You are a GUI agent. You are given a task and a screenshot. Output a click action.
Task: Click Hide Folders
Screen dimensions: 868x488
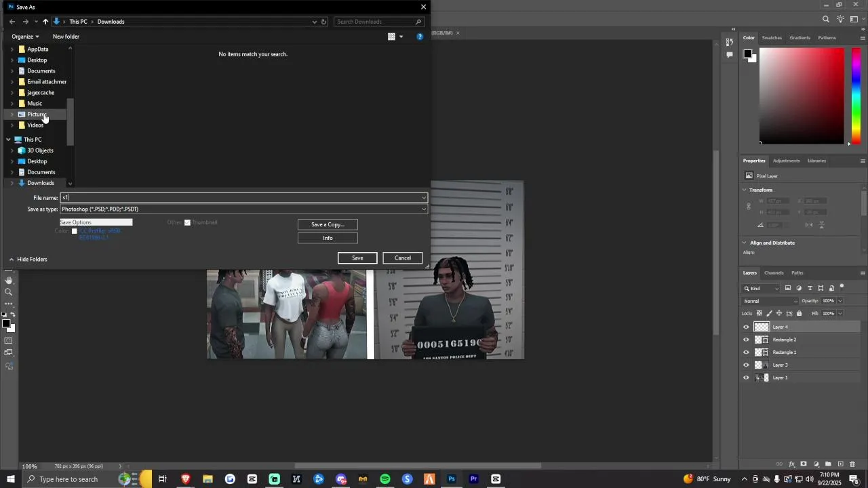pos(28,260)
